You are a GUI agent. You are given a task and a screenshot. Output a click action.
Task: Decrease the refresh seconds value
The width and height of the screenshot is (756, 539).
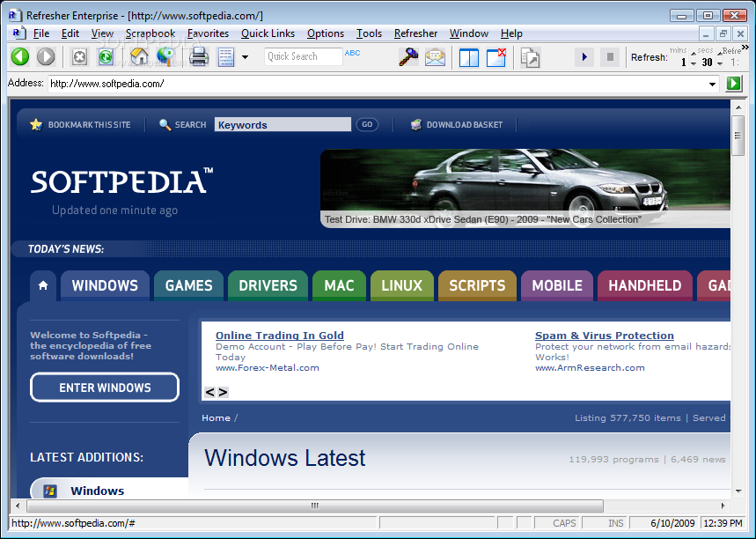click(719, 63)
